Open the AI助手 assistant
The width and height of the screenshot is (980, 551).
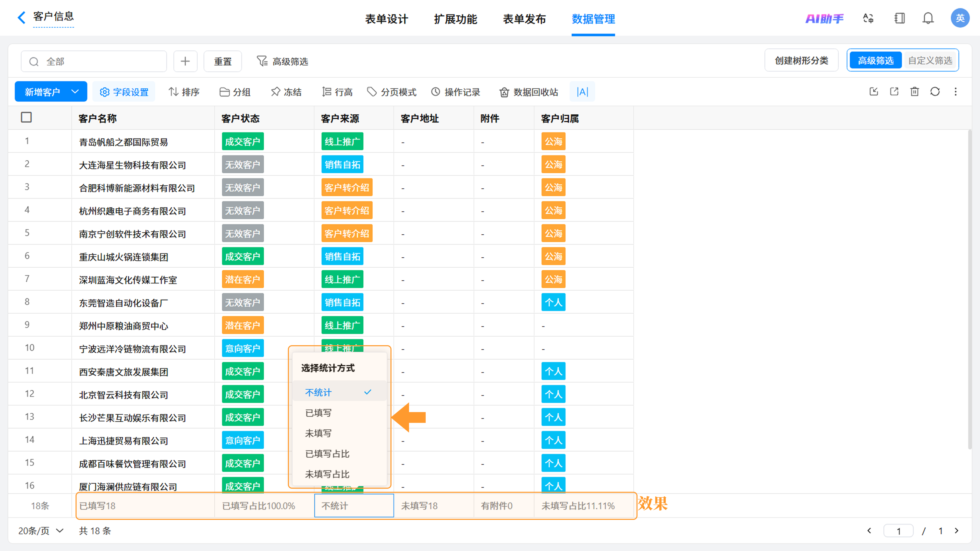click(x=824, y=18)
